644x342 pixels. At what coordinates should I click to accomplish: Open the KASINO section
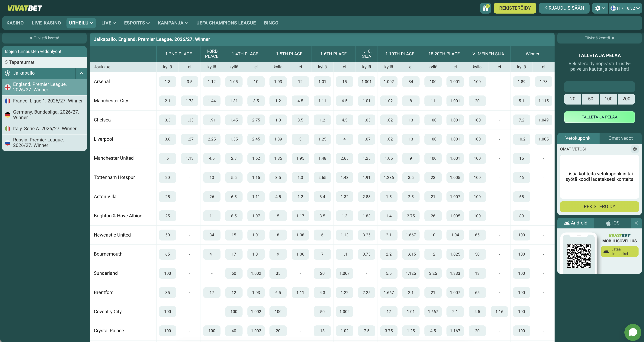[x=15, y=23]
